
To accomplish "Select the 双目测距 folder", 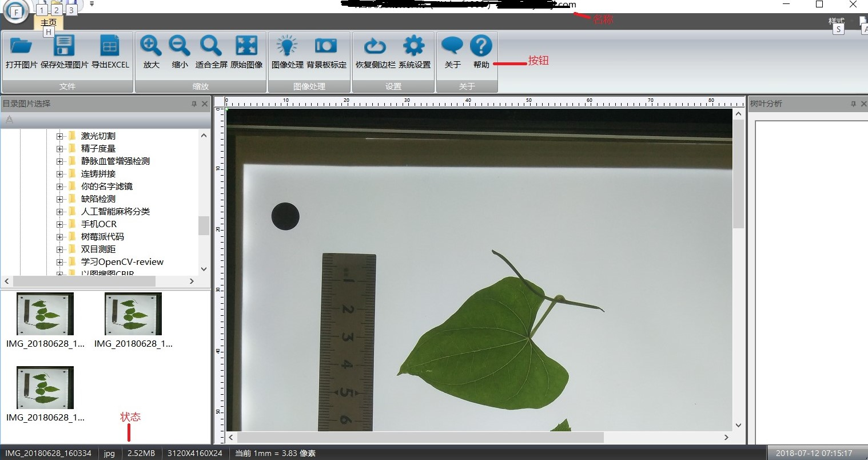I will [98, 249].
